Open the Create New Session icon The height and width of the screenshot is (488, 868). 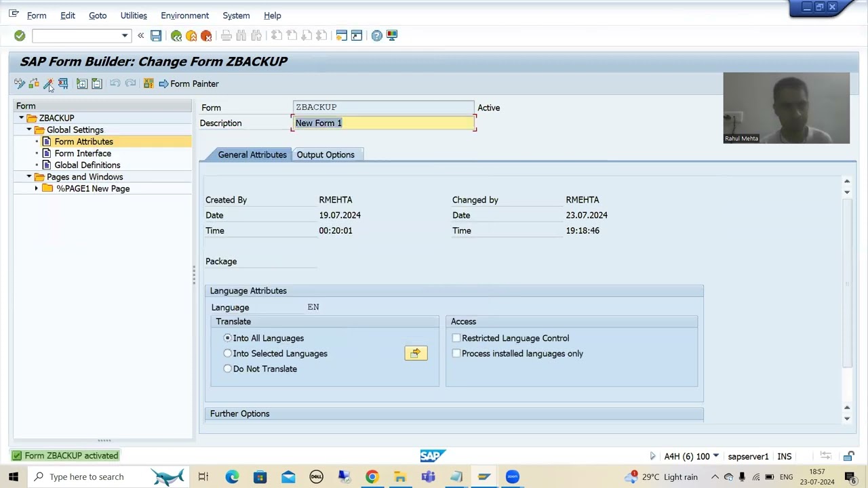click(342, 35)
